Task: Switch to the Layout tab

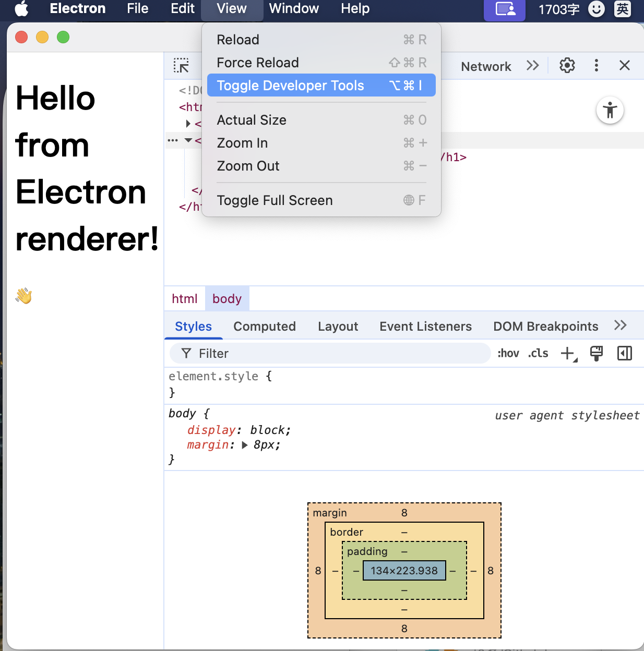Action: (x=338, y=327)
